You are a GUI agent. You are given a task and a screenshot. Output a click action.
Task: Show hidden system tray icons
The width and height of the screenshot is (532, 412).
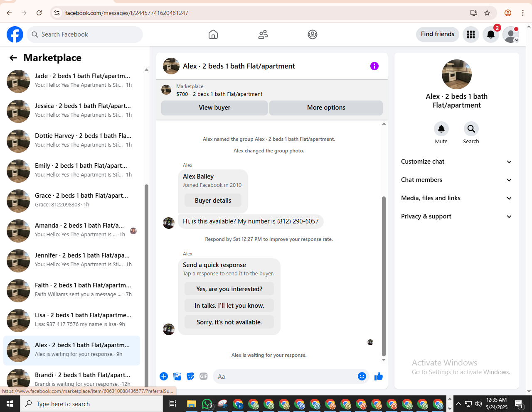(458, 404)
